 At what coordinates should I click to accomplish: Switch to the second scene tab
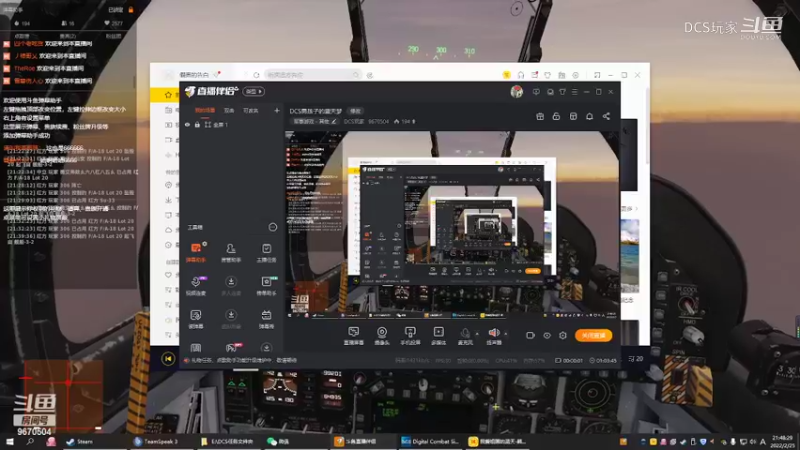coord(229,110)
